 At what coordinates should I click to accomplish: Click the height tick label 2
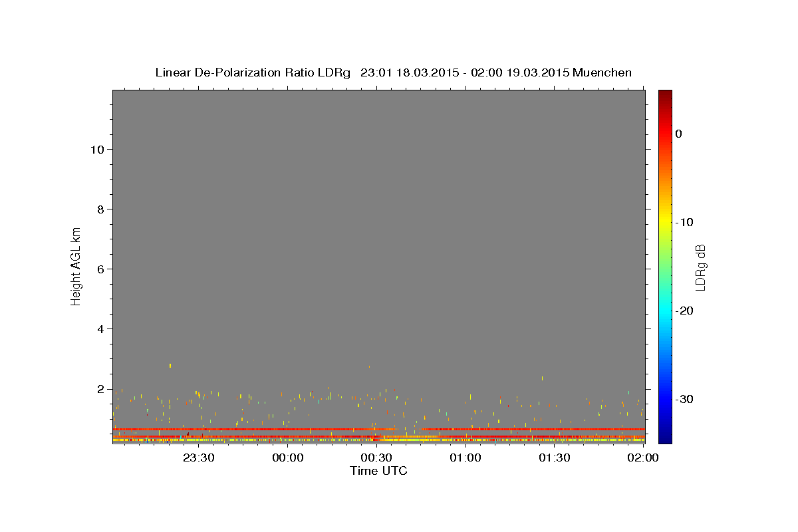pyautogui.click(x=99, y=388)
